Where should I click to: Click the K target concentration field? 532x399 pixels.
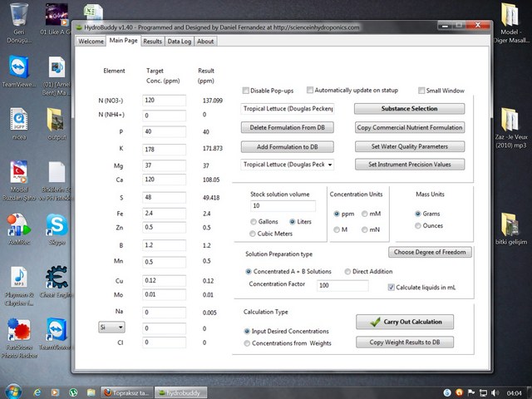(x=165, y=150)
